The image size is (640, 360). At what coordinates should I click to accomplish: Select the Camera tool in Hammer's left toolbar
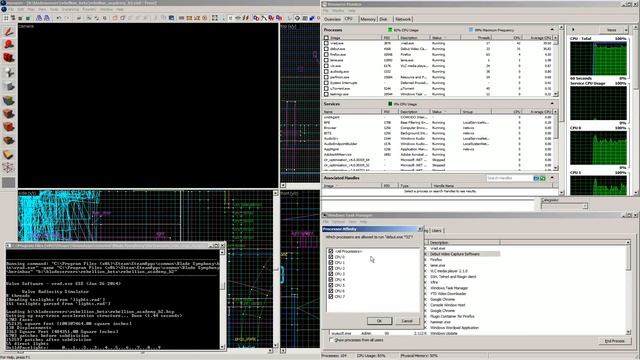click(x=9, y=58)
